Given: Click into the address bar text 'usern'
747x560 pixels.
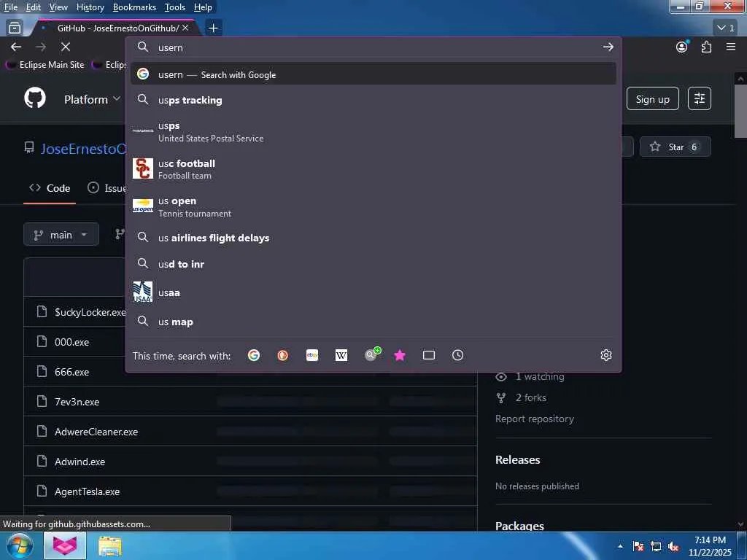Looking at the screenshot, I should 171,47.
